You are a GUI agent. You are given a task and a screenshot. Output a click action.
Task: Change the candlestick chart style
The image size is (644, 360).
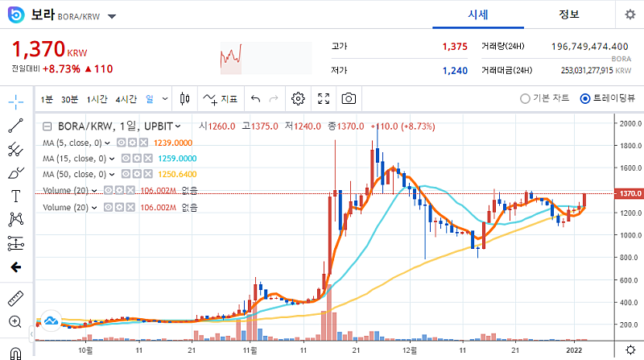[x=185, y=98]
